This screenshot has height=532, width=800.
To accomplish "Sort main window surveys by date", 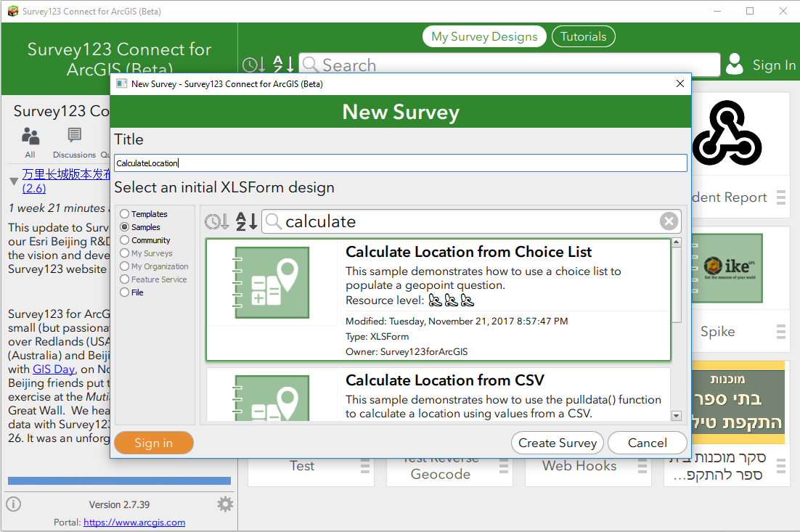I will pos(253,65).
